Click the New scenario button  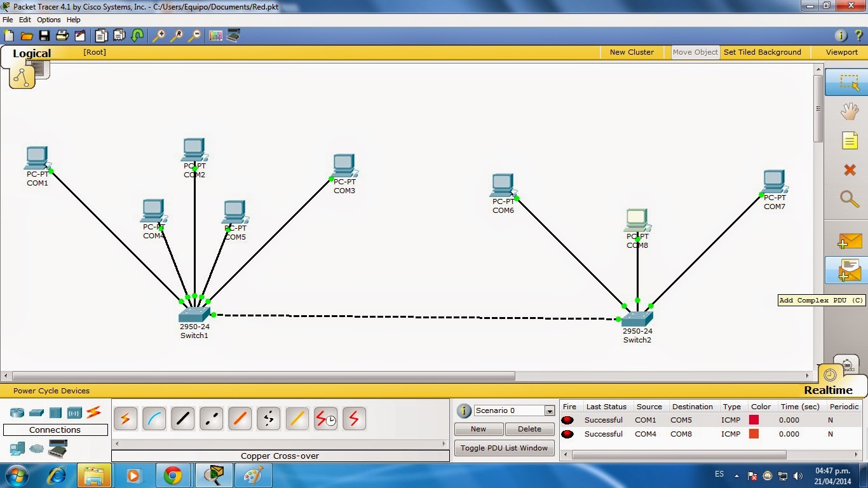478,429
